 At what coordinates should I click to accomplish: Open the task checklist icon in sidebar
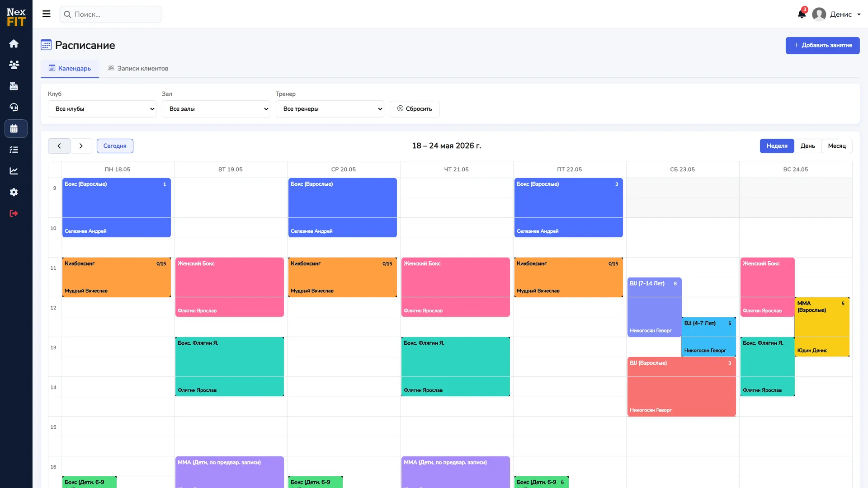[14, 150]
